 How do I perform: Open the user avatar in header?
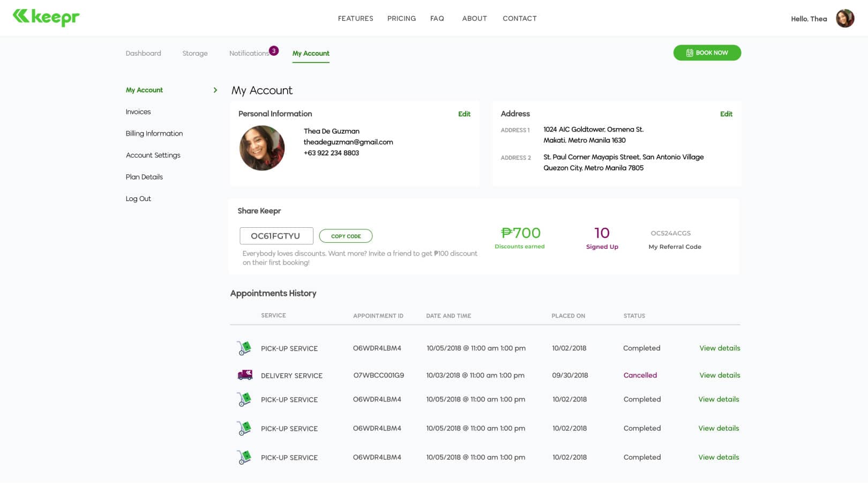[x=845, y=18]
